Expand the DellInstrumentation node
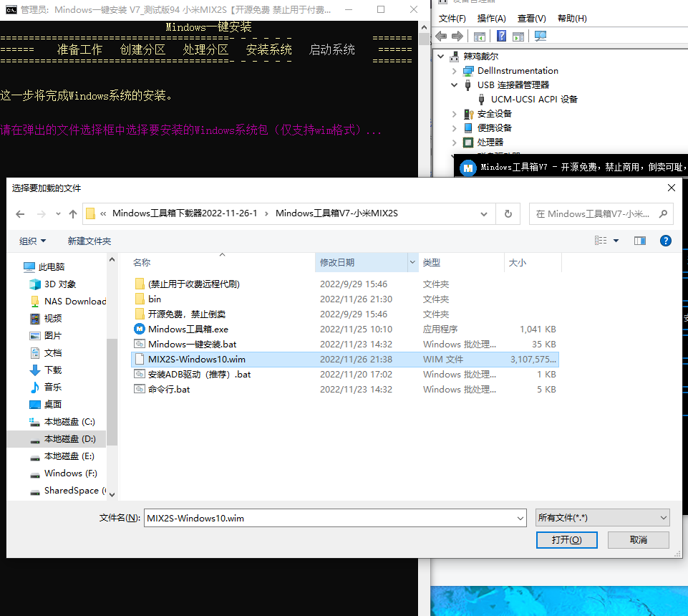This screenshot has width=688, height=616. [x=454, y=71]
